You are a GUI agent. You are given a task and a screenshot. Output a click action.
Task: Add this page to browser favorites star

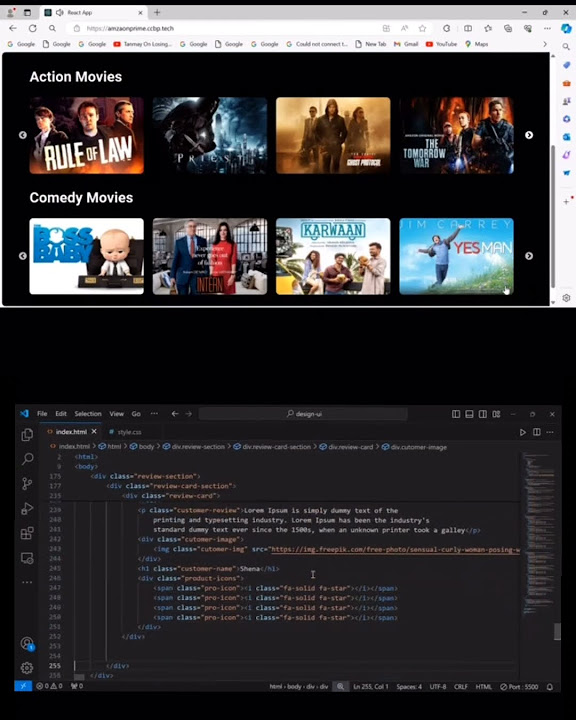pyautogui.click(x=422, y=28)
